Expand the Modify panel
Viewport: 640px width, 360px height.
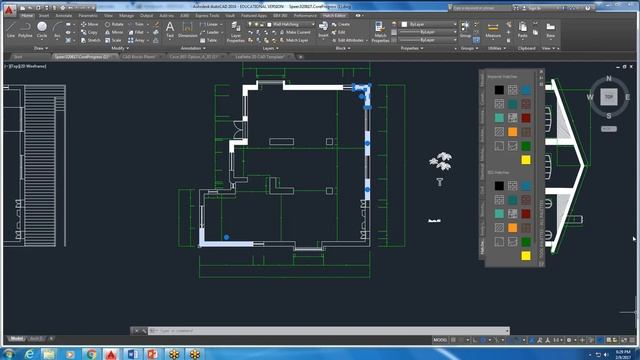point(120,48)
